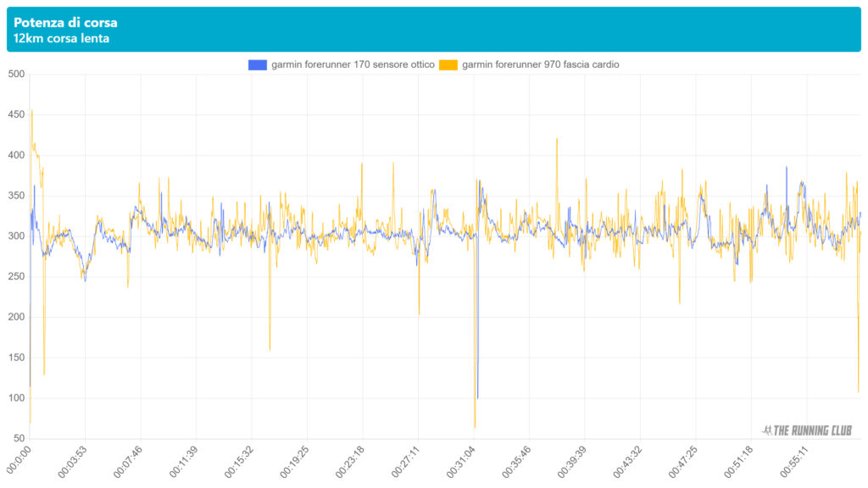The width and height of the screenshot is (868, 488).
Task: Click the 00:0:00 time axis label
Action: [x=19, y=460]
